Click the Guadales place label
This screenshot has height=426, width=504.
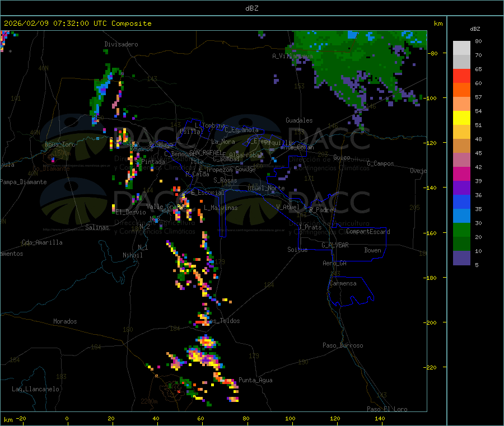click(299, 120)
